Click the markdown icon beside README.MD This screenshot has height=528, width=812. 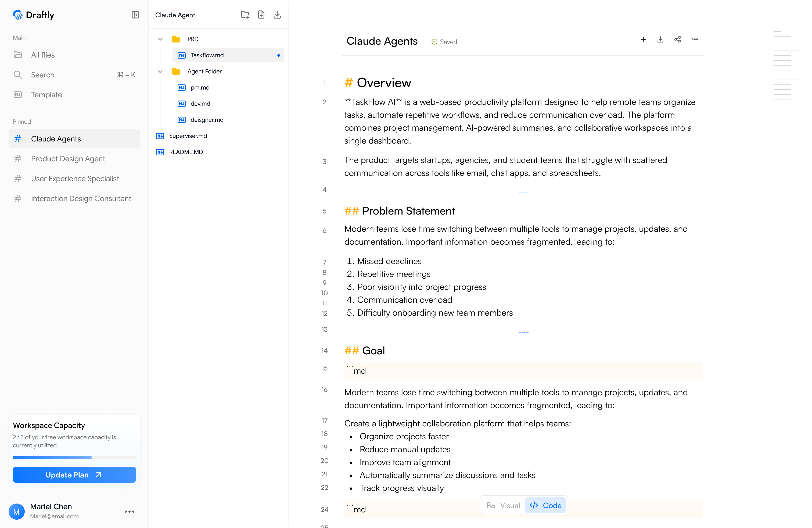click(x=160, y=152)
